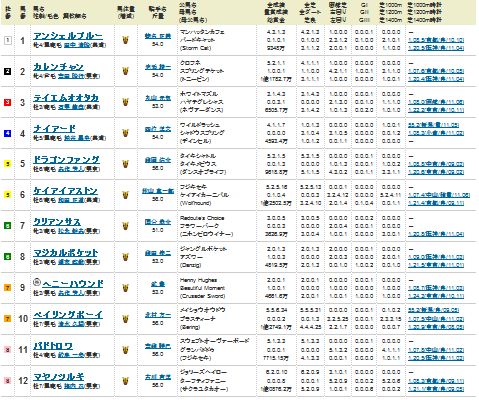Click blue frame number 4 square
Image resolution: width=479 pixels, height=400 pixels.
[7, 133]
